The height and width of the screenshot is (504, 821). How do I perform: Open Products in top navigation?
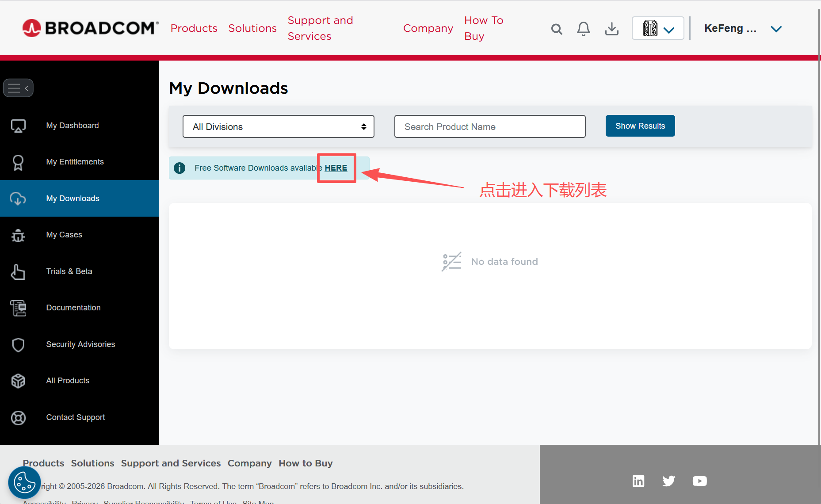(x=194, y=28)
